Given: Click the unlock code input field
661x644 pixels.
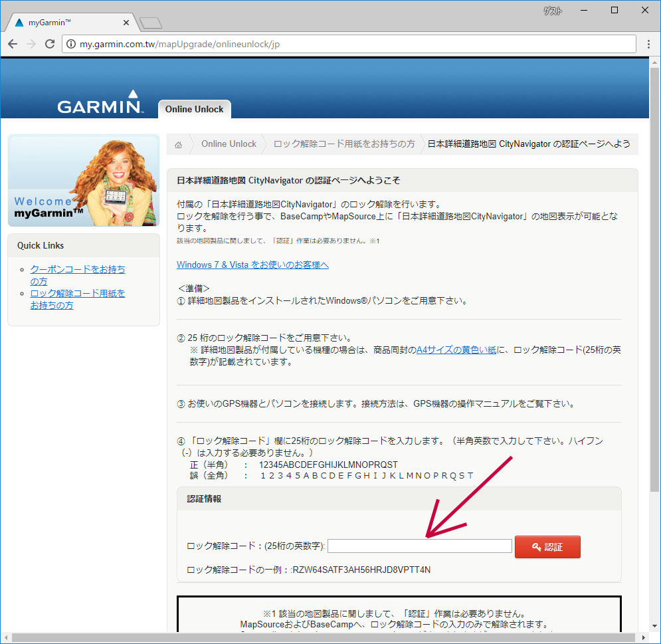Looking at the screenshot, I should tap(419, 546).
